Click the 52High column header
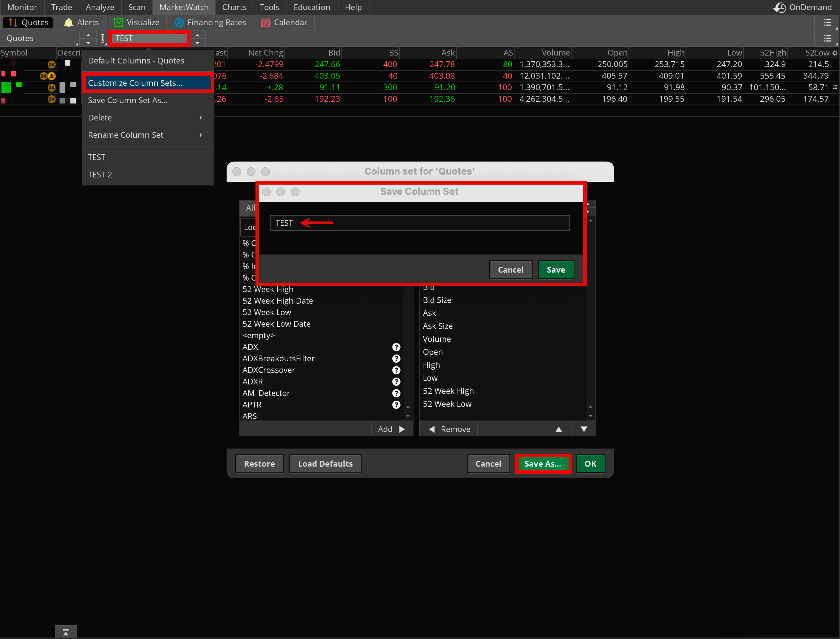Screen dimensions: 840x639 765,53
